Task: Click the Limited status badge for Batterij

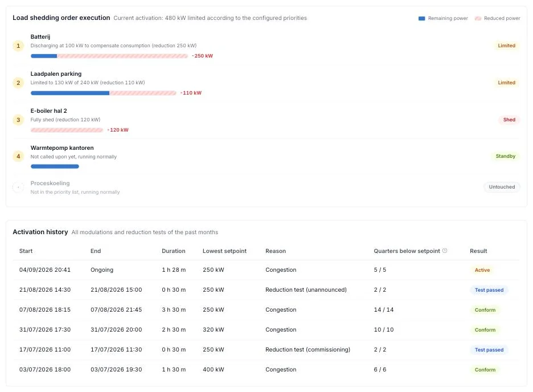Action: pos(506,46)
